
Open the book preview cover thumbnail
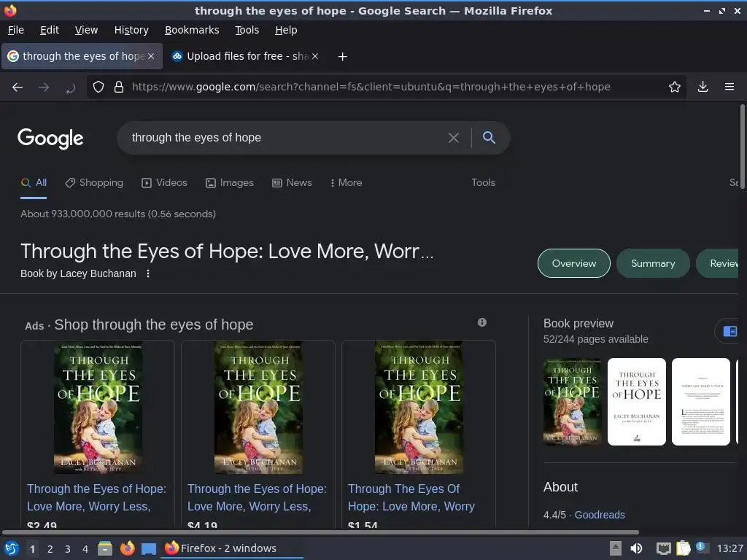[572, 402]
